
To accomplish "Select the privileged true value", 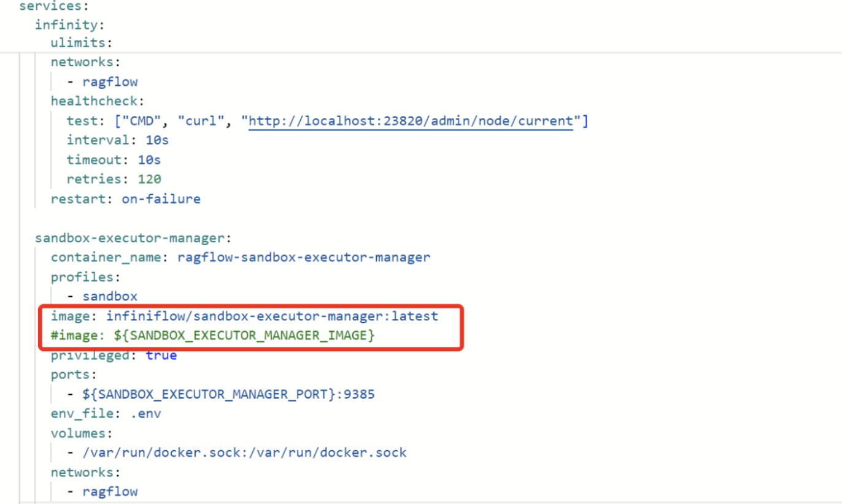I will pos(161,355).
